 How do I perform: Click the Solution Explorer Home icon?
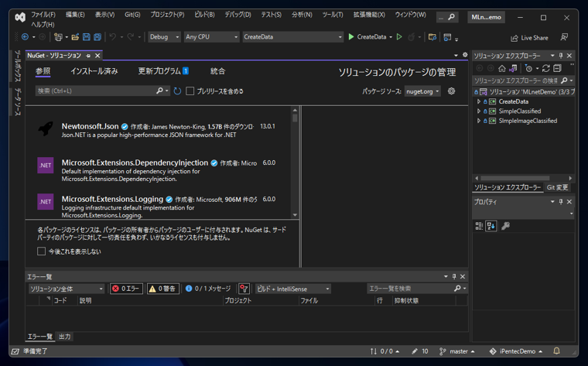502,68
